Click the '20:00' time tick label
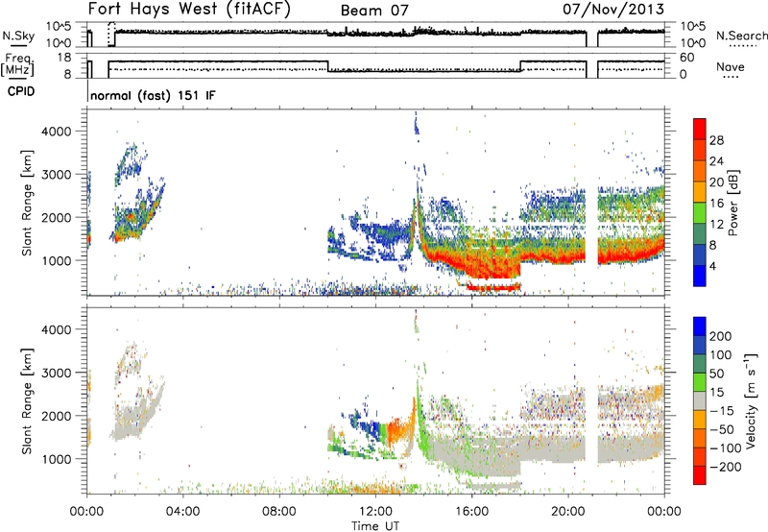768x532 pixels. click(x=568, y=512)
